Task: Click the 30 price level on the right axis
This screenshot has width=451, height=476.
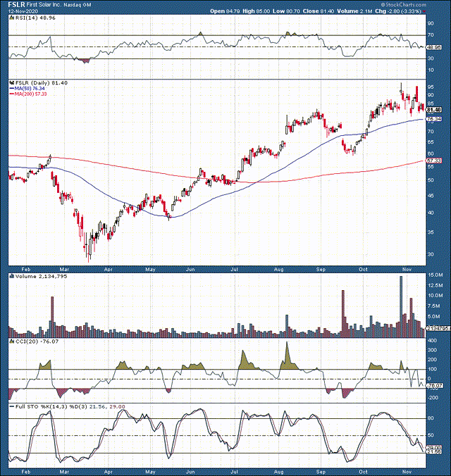Action: (431, 255)
